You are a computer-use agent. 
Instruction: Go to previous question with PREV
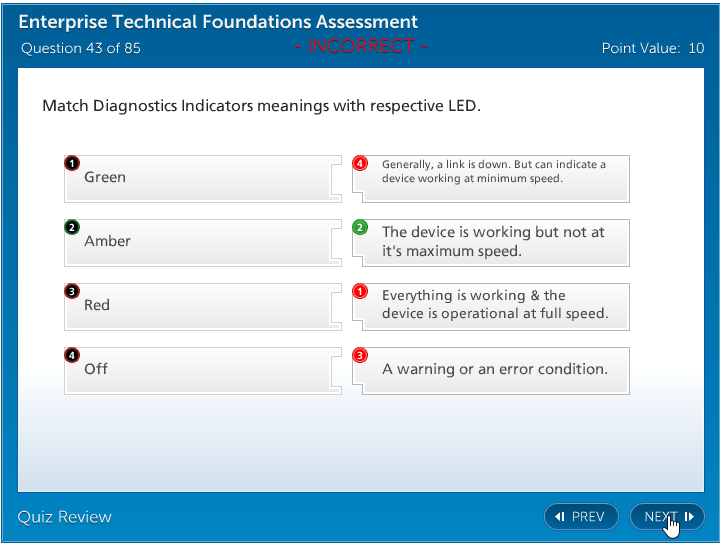(580, 517)
